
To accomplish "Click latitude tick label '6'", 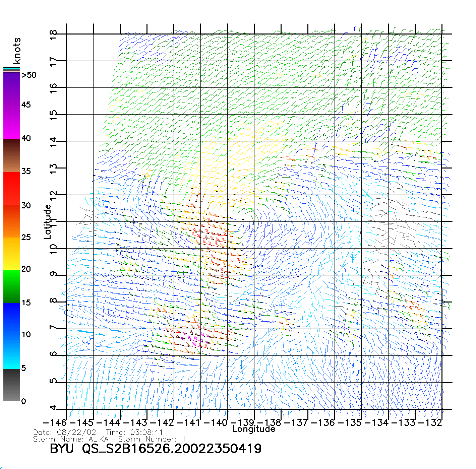I will pos(53,354).
